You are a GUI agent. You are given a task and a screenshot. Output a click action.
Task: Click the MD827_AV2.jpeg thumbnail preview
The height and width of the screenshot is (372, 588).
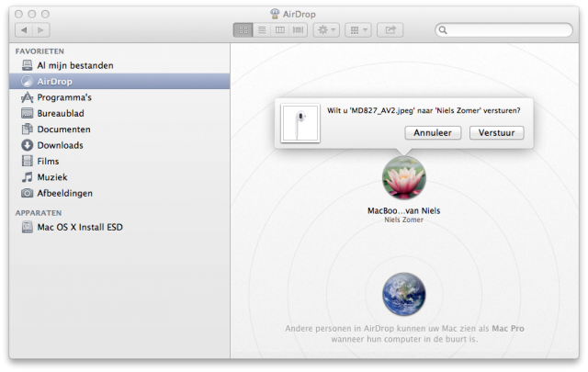(300, 124)
